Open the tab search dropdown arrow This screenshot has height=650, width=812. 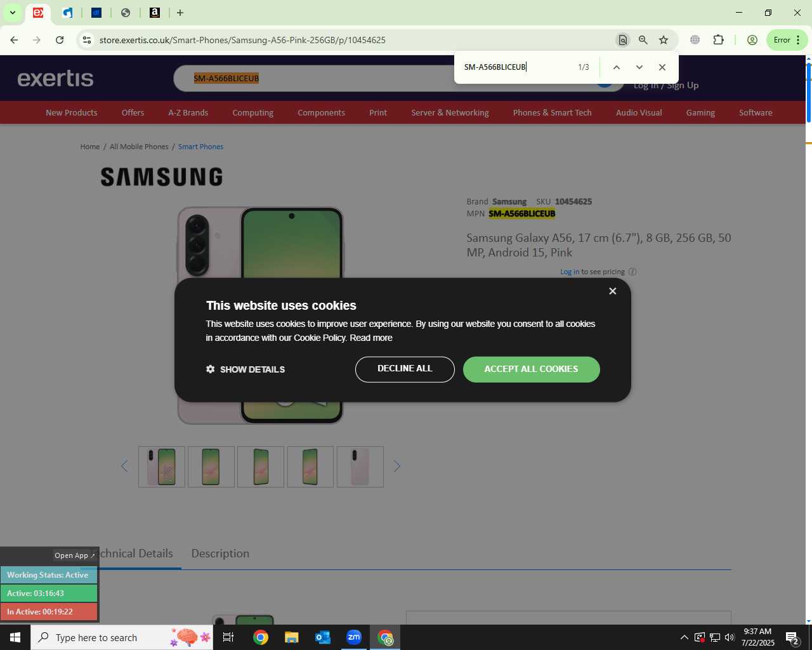(x=12, y=13)
